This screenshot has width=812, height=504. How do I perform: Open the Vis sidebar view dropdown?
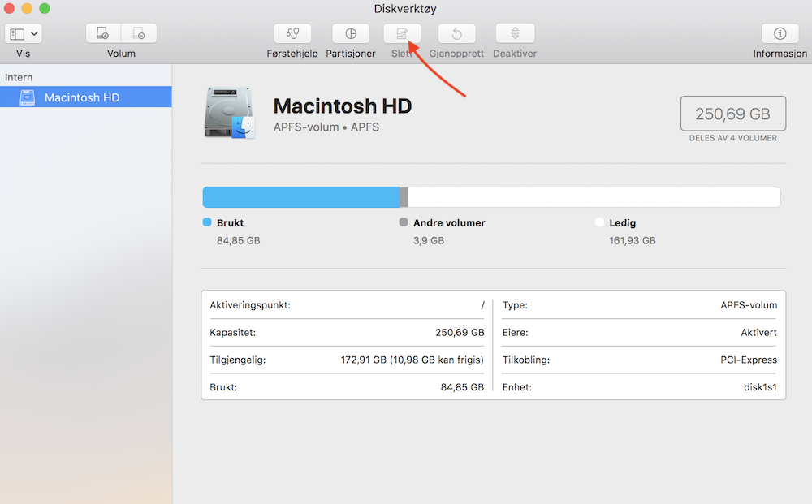(x=24, y=34)
